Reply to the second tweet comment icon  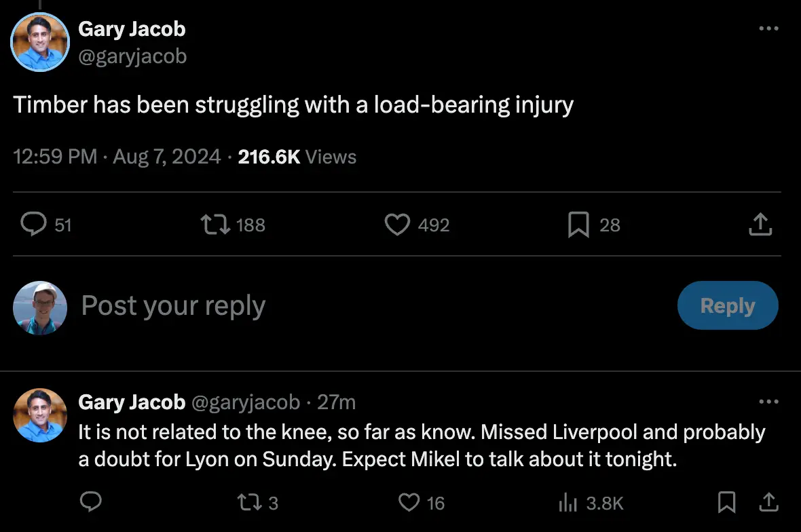90,502
